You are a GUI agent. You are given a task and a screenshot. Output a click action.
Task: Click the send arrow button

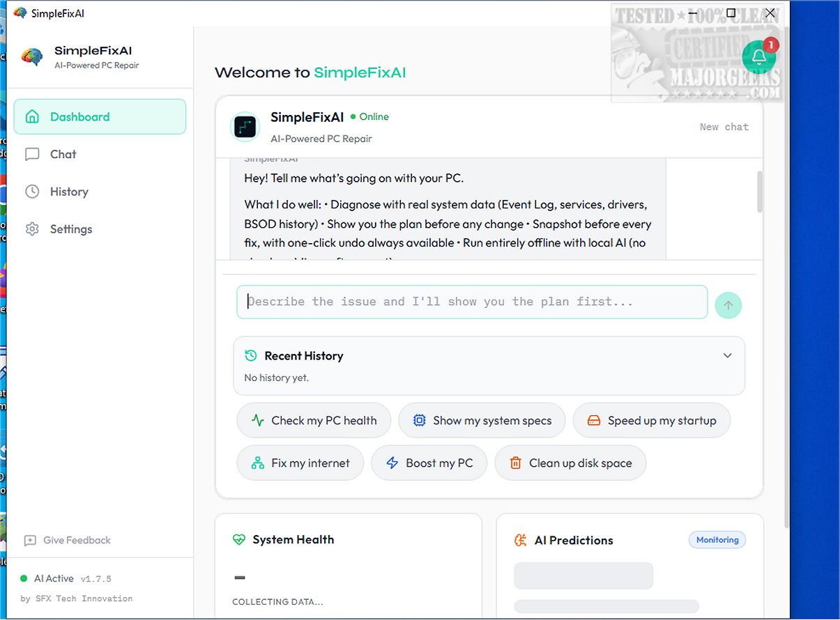(x=728, y=305)
